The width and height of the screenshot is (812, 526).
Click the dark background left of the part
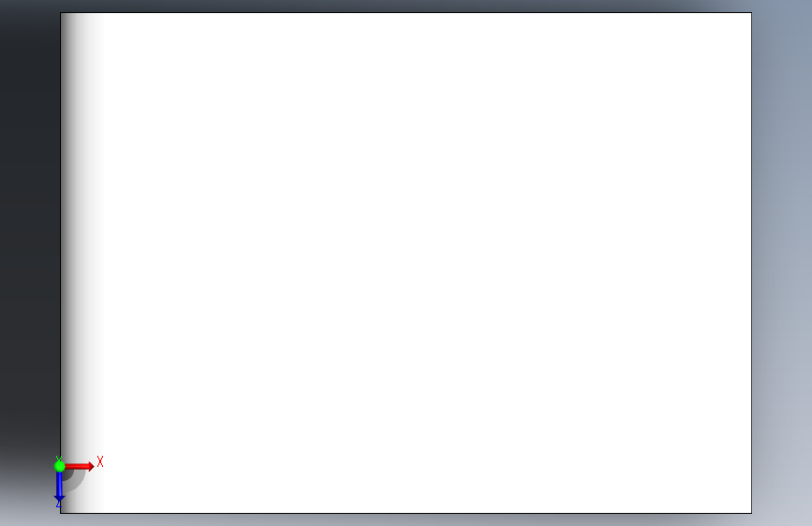30,233
